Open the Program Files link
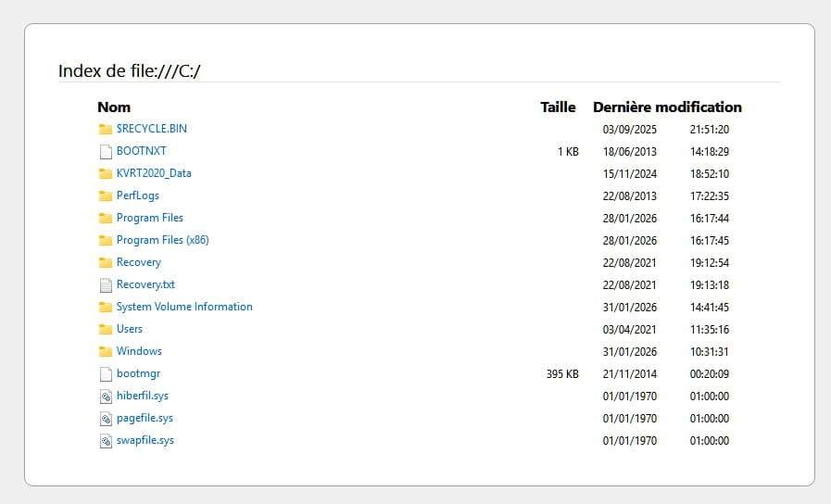 tap(150, 218)
